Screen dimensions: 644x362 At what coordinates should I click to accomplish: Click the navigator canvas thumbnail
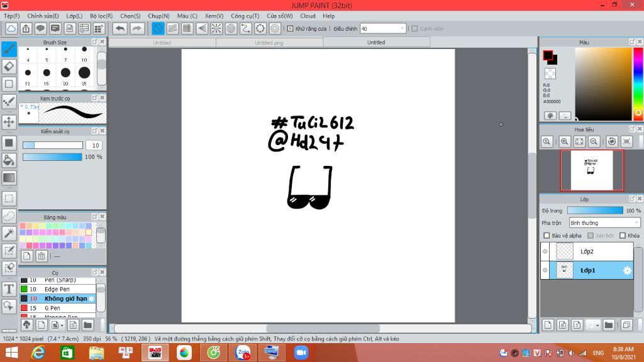pyautogui.click(x=592, y=170)
